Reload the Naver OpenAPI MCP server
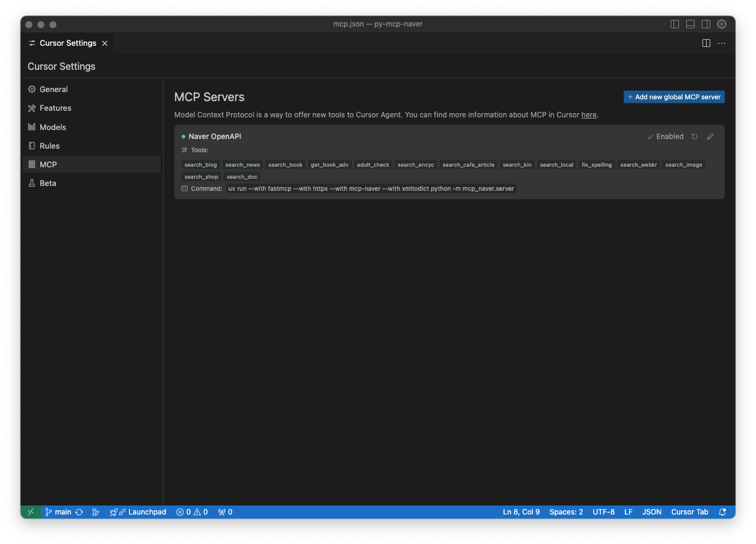 (x=695, y=137)
